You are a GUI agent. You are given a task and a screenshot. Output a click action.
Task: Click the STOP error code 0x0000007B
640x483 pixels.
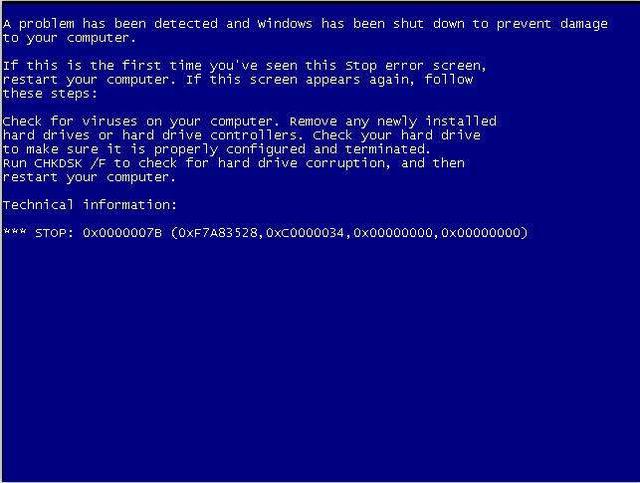(x=122, y=233)
